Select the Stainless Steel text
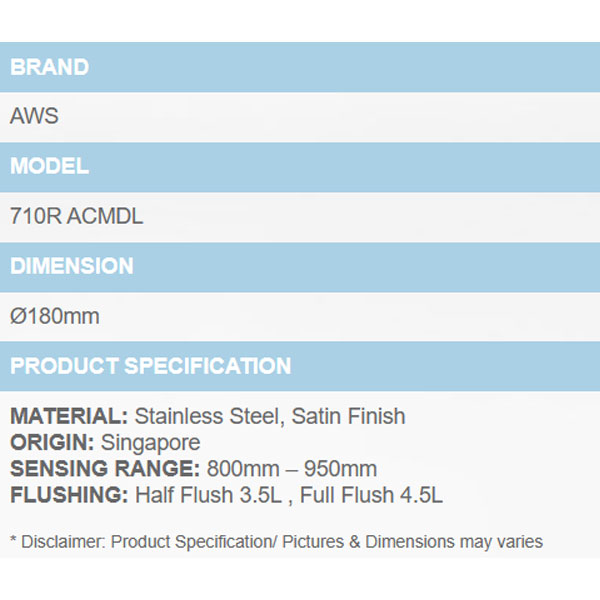600x600 pixels. (207, 416)
